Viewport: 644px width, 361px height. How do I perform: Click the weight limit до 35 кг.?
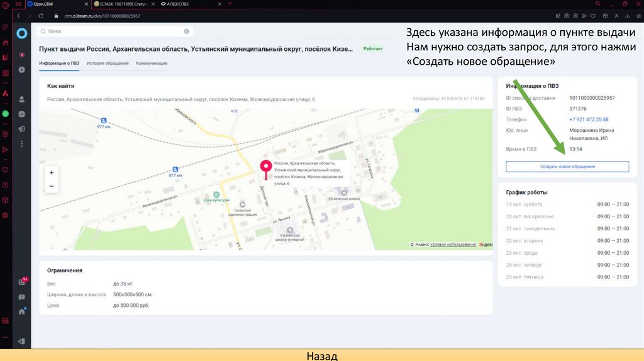123,284
